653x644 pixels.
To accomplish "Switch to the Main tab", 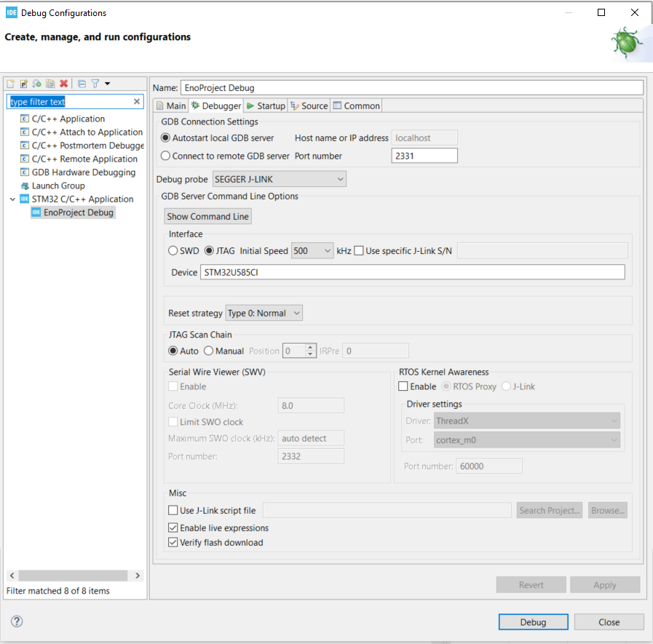I will click(171, 106).
